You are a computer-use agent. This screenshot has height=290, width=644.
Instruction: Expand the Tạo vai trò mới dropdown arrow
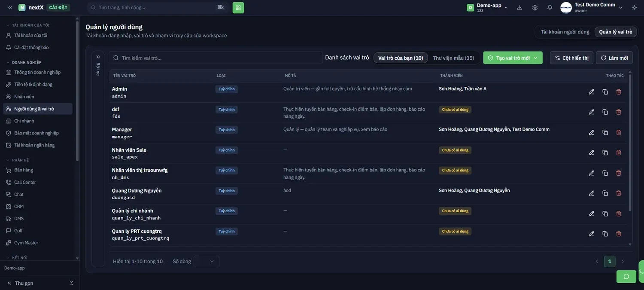pos(535,58)
